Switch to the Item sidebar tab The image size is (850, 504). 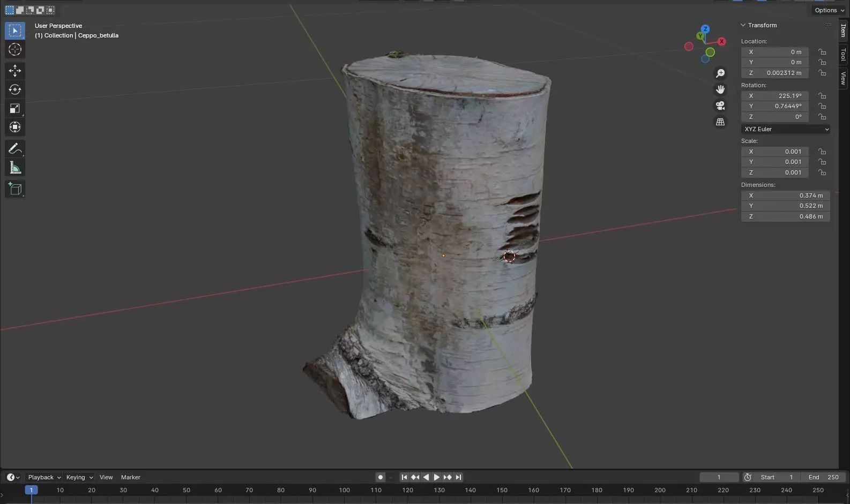844,31
